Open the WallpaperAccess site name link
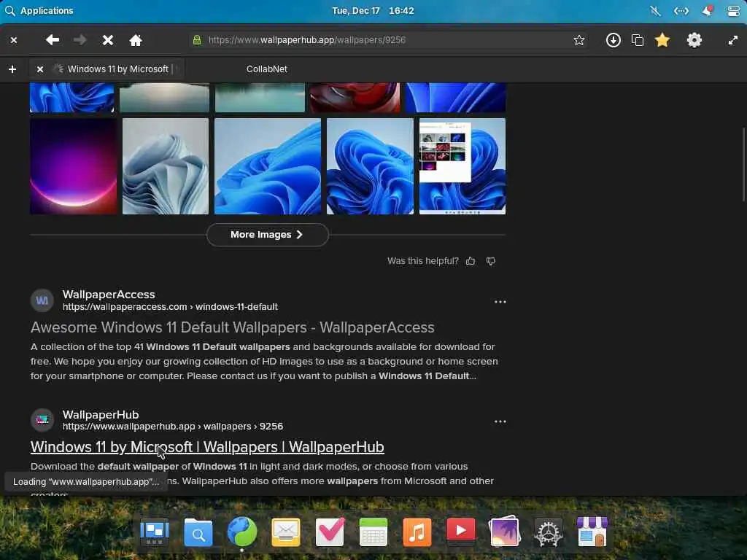 pos(109,295)
